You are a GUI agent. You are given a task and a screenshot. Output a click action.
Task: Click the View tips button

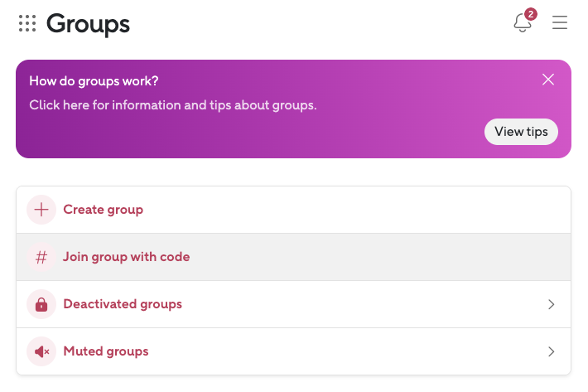(521, 132)
